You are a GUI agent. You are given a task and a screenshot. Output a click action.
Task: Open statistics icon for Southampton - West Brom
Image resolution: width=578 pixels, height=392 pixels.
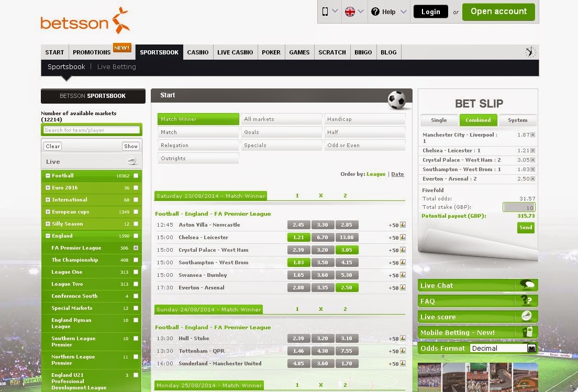pyautogui.click(x=403, y=262)
